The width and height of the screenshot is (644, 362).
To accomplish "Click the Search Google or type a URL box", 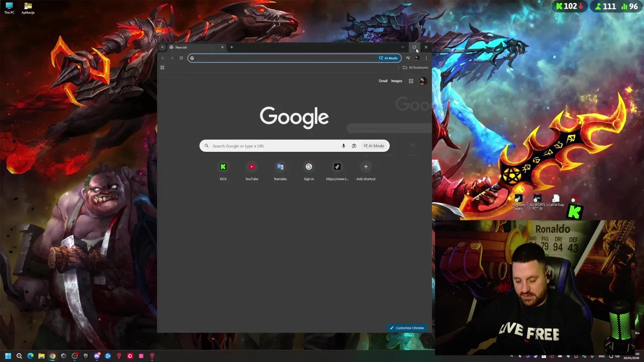I will 294,146.
